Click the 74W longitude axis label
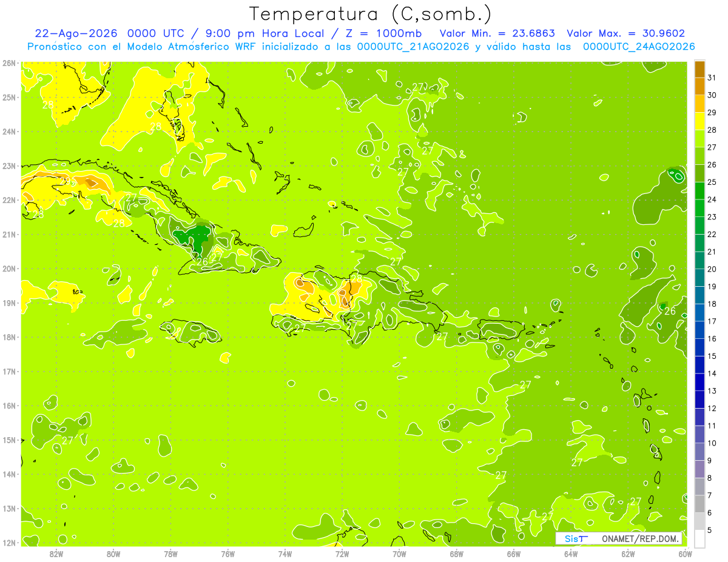 [285, 554]
